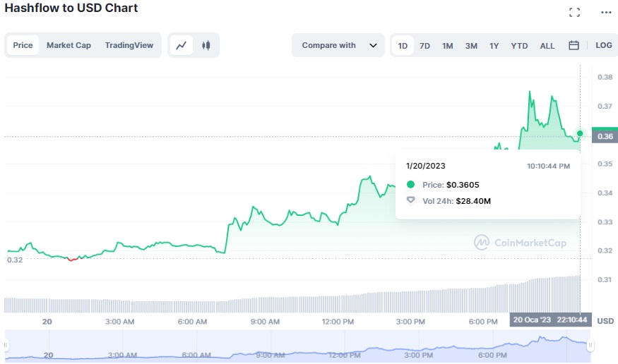This screenshot has width=618, height=364.
Task: Select the Market Cap tab
Action: [x=69, y=45]
